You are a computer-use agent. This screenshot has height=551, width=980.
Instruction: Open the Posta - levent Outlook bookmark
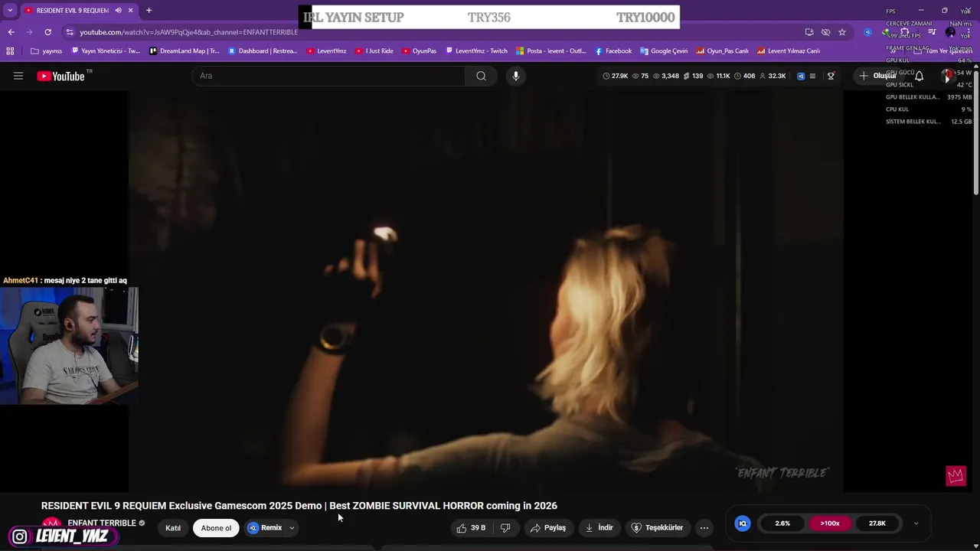pyautogui.click(x=550, y=51)
